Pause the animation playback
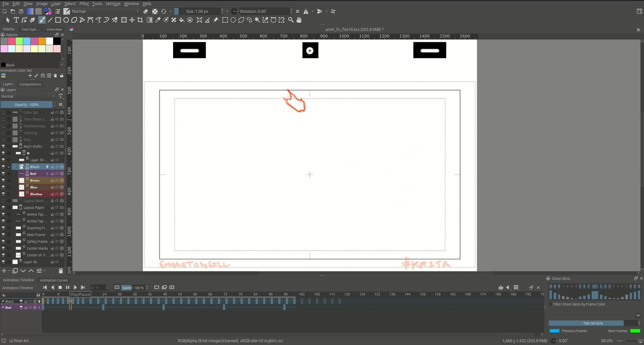Image resolution: width=644 pixels, height=345 pixels. pyautogui.click(x=68, y=288)
